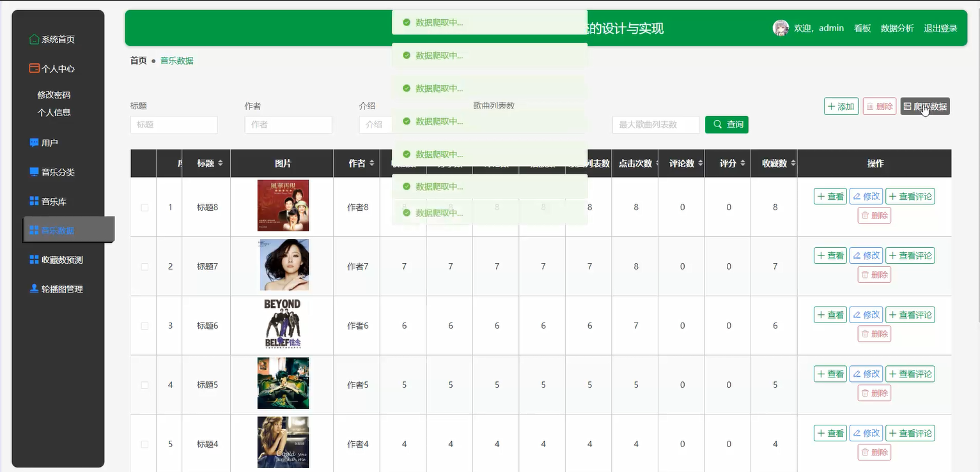Click the monitor icon beside 音乐分类

tap(35, 172)
